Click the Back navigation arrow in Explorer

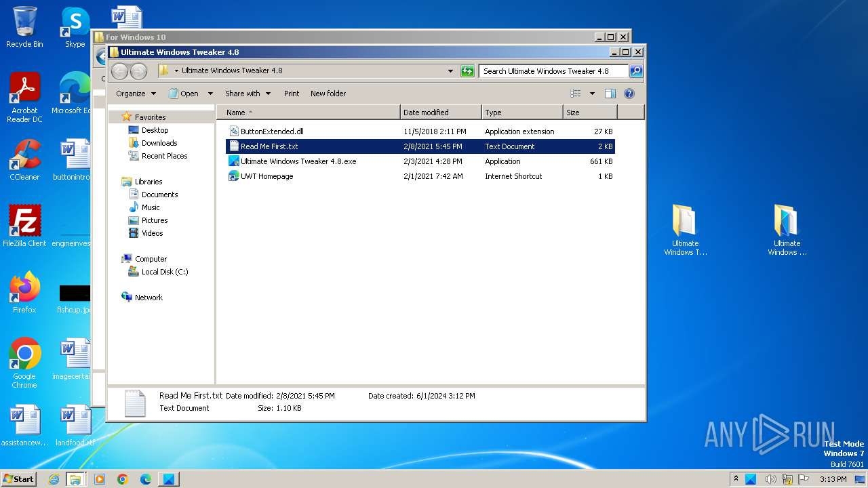coord(119,70)
